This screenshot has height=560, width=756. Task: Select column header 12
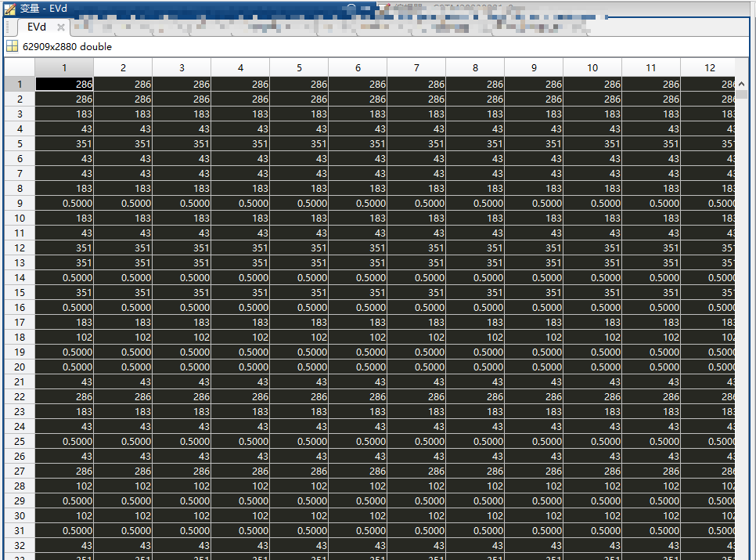[x=708, y=67]
